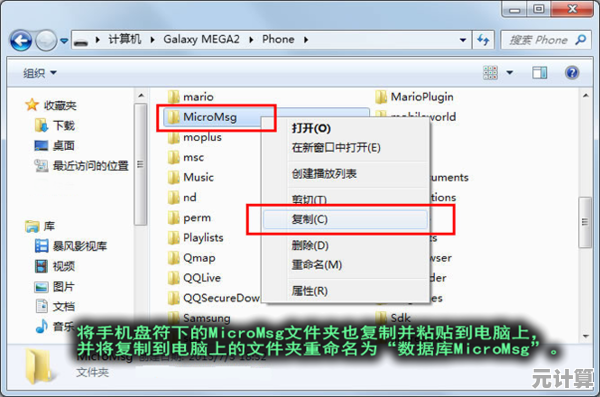Open recent pages dropdown next to arrows
Image resolution: width=600 pixels, height=397 pixels.
[x=64, y=41]
